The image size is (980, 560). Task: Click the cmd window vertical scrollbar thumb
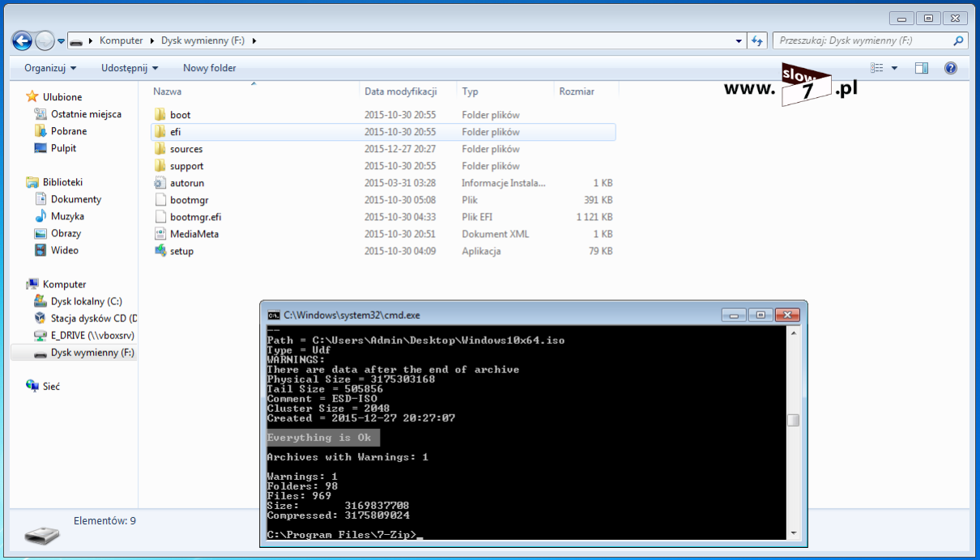(793, 420)
